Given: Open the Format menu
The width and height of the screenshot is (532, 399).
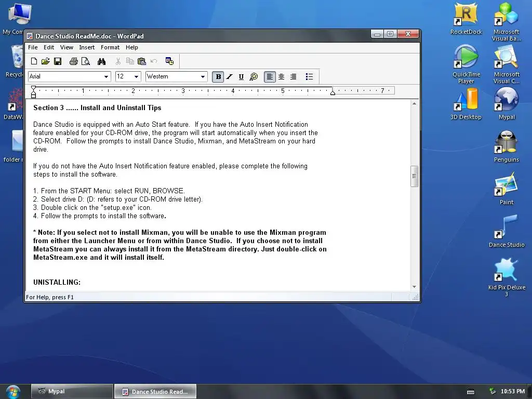Looking at the screenshot, I should coord(110,47).
